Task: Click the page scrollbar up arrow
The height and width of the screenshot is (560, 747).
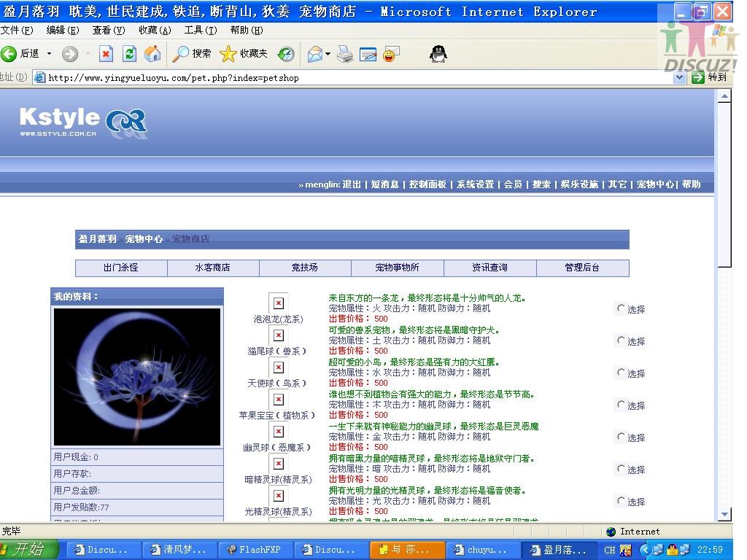Action: click(724, 97)
